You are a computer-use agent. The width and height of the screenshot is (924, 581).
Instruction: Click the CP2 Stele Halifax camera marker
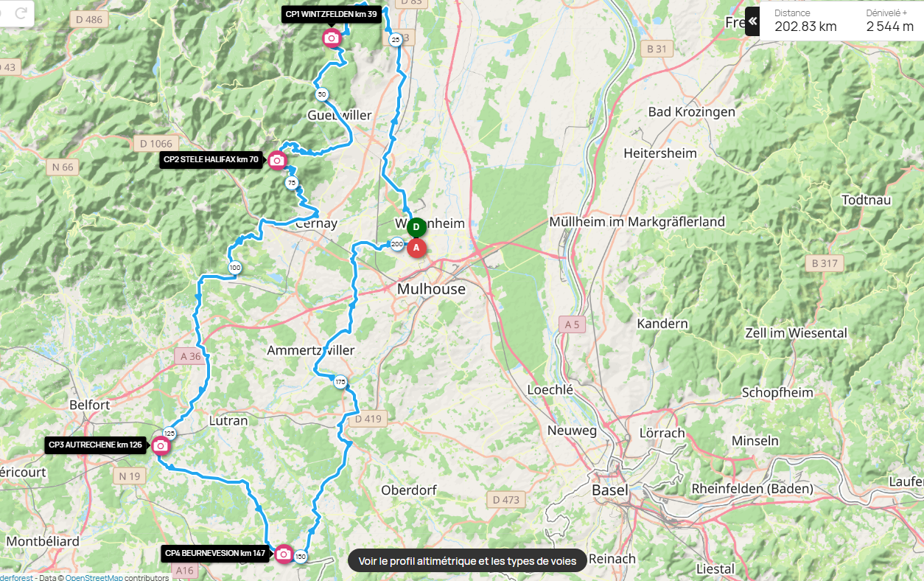click(277, 160)
